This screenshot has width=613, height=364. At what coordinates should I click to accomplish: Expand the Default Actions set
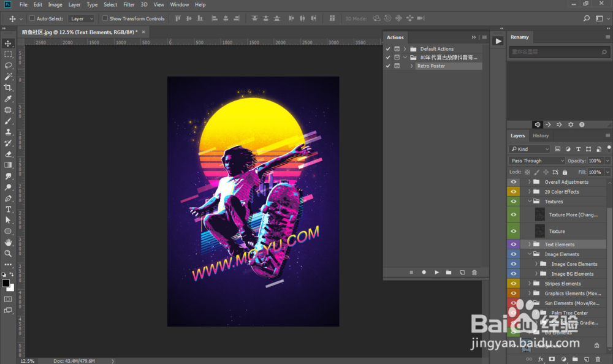click(405, 49)
